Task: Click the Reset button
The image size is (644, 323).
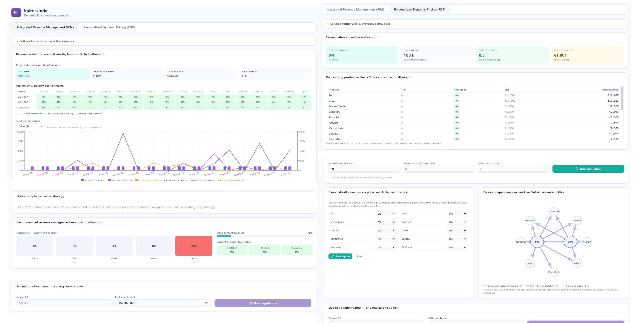Action: click(x=360, y=257)
